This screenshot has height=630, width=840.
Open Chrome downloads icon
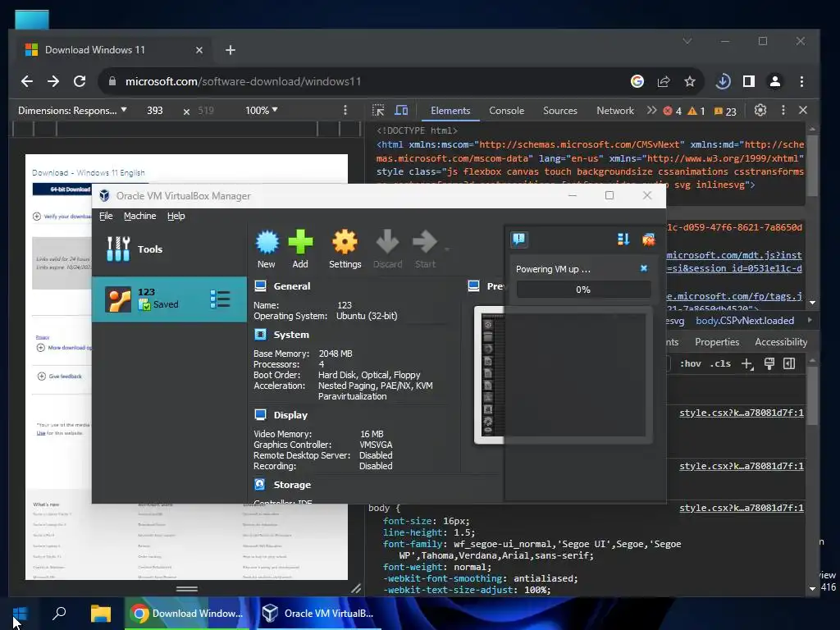pos(723,81)
